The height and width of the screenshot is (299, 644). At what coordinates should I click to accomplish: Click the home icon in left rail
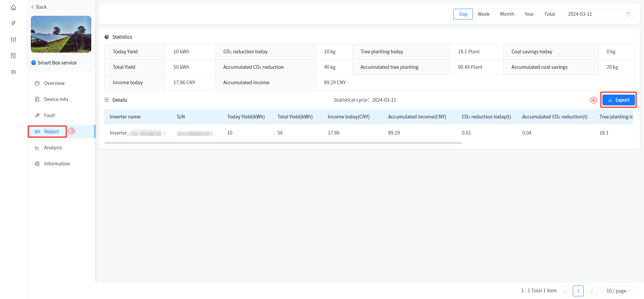point(13,7)
